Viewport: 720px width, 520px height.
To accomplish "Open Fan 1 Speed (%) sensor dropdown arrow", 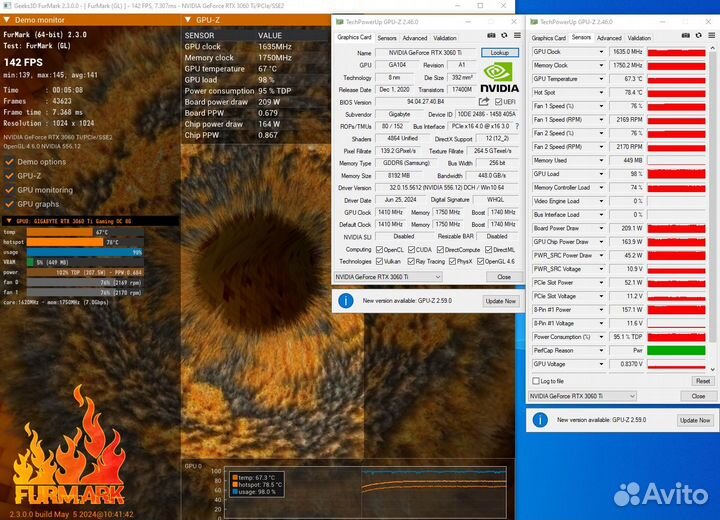I will pos(601,106).
